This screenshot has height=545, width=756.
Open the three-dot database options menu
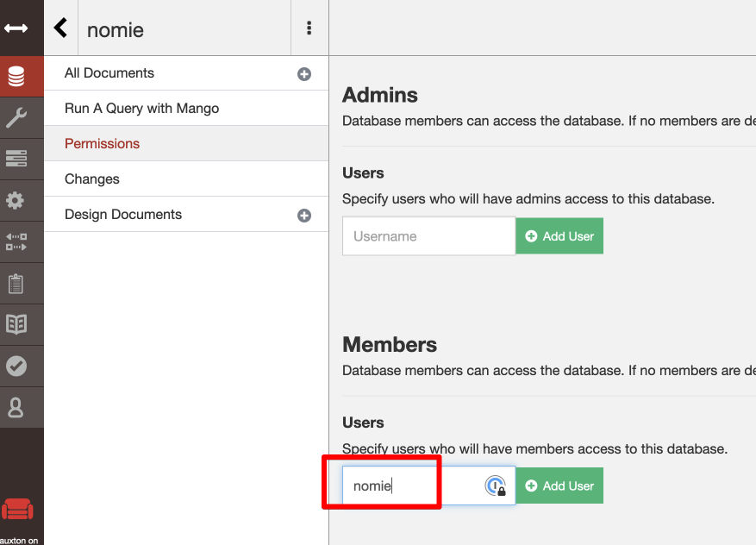click(x=309, y=28)
